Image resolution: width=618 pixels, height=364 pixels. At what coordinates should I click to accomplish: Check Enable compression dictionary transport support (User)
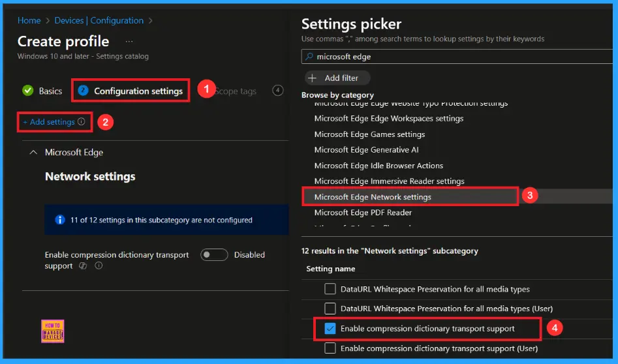point(330,348)
